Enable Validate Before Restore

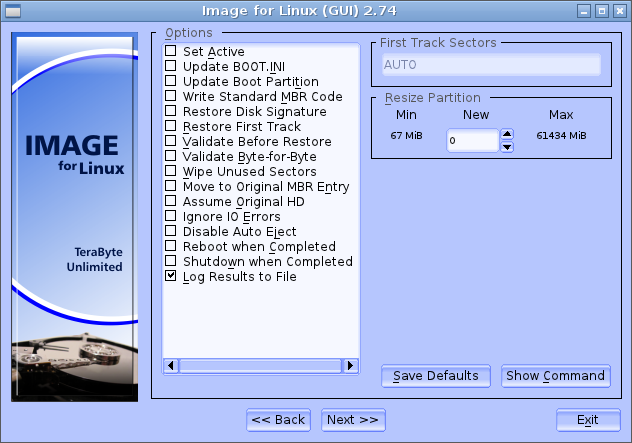(170, 141)
